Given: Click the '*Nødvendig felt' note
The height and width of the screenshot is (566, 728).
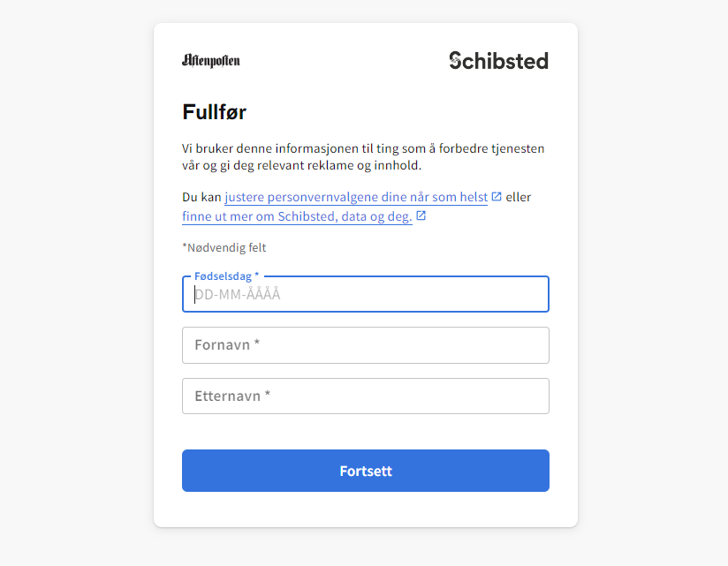Looking at the screenshot, I should coord(224,248).
